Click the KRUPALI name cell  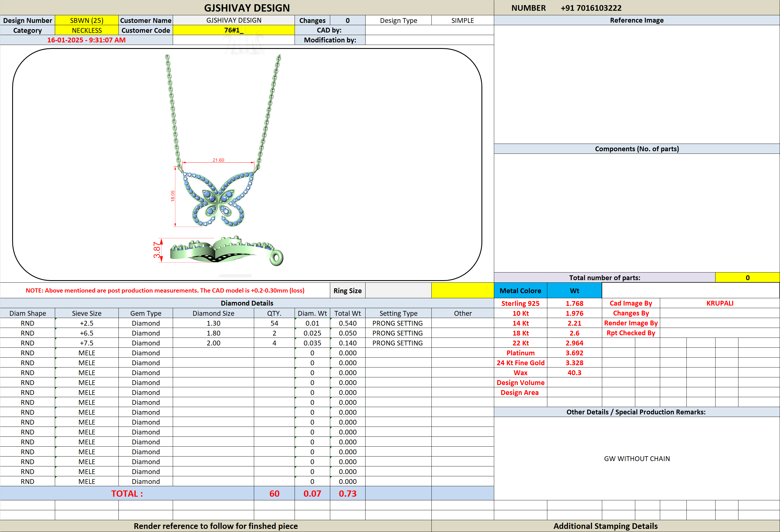[x=719, y=303]
